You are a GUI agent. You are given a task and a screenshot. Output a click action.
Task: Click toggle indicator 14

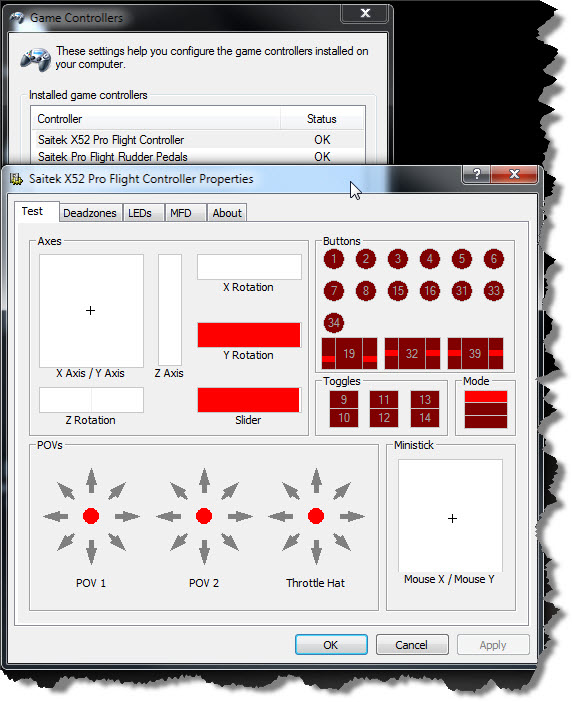coord(425,418)
